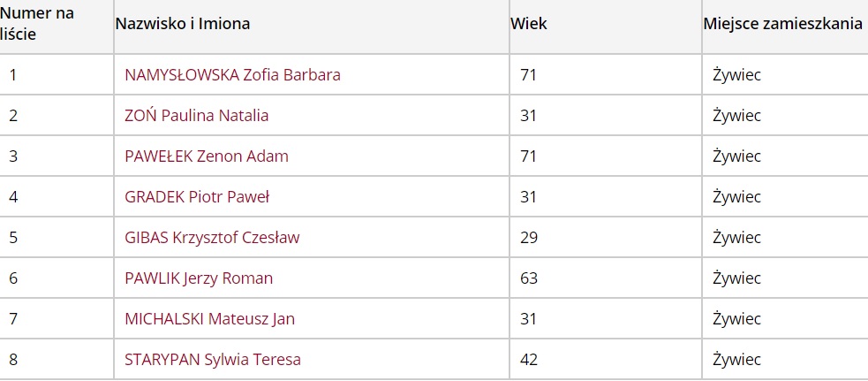This screenshot has height=381, width=868.
Task: Click the ZOŃ Paulina Natalia link
Action: (x=197, y=116)
